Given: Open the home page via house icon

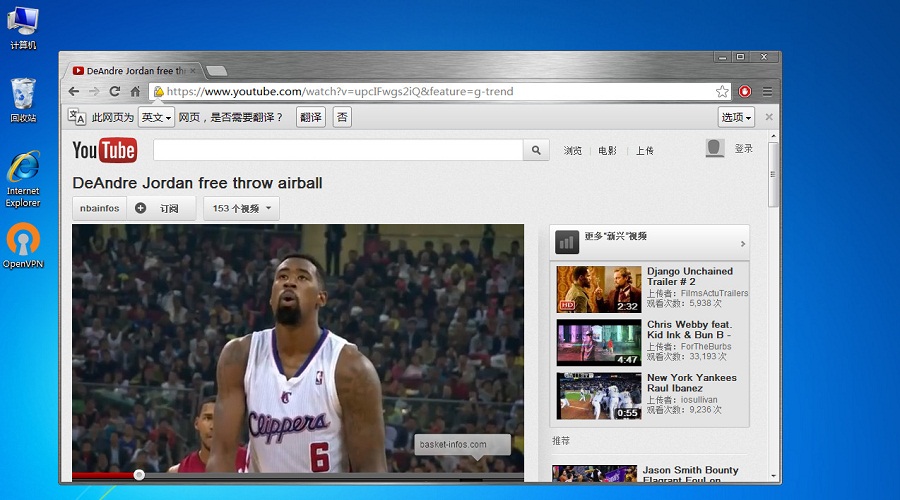Looking at the screenshot, I should pyautogui.click(x=135, y=91).
